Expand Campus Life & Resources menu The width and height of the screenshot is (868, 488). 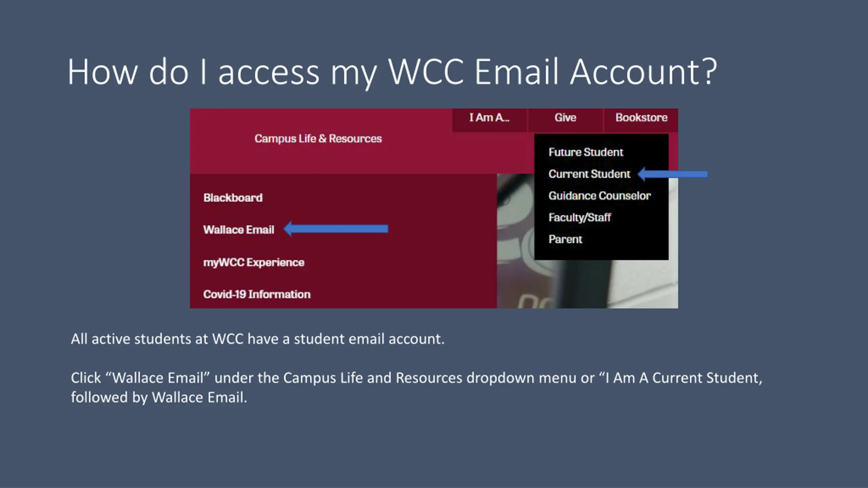pyautogui.click(x=318, y=139)
